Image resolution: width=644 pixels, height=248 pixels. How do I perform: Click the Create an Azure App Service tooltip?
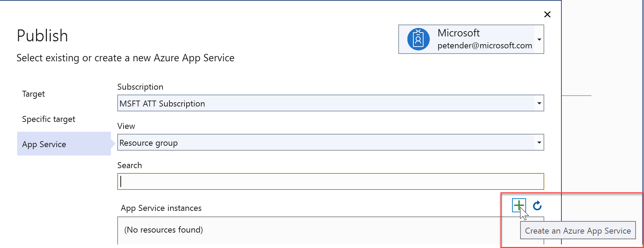[x=577, y=231]
